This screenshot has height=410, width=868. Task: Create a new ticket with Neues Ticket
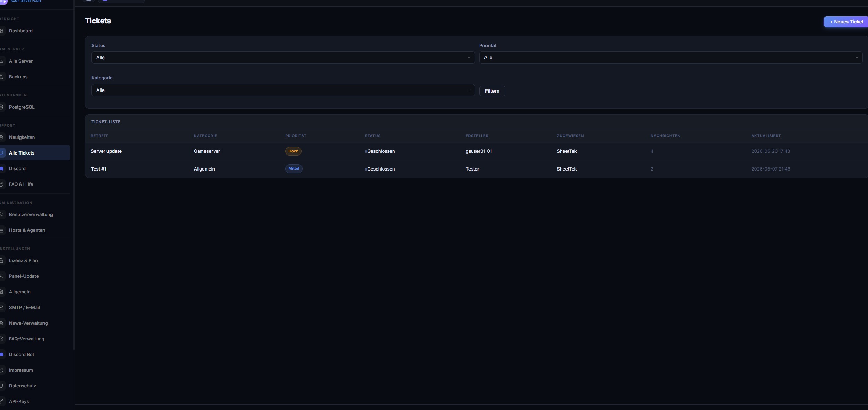pos(846,22)
